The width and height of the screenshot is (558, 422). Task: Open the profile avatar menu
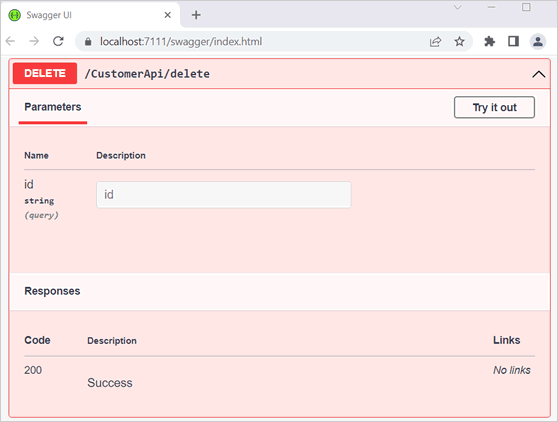[538, 42]
